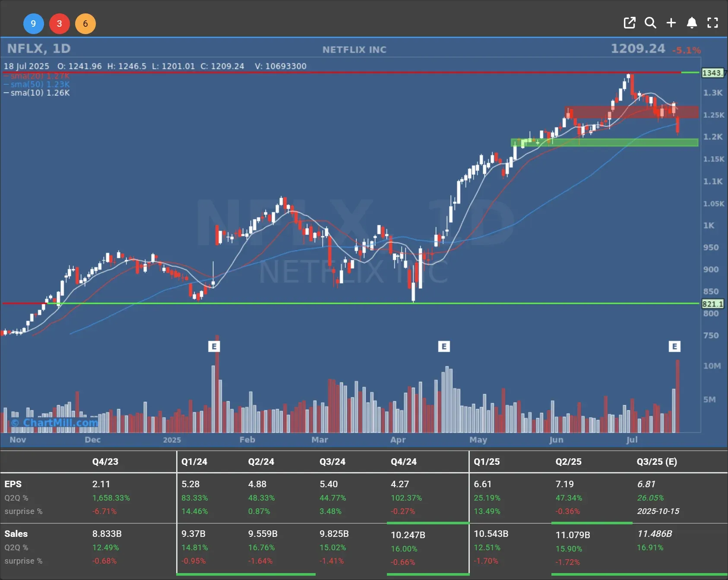The width and height of the screenshot is (728, 580).
Task: Click the 2025-10-15 earnings date
Action: [x=658, y=511]
